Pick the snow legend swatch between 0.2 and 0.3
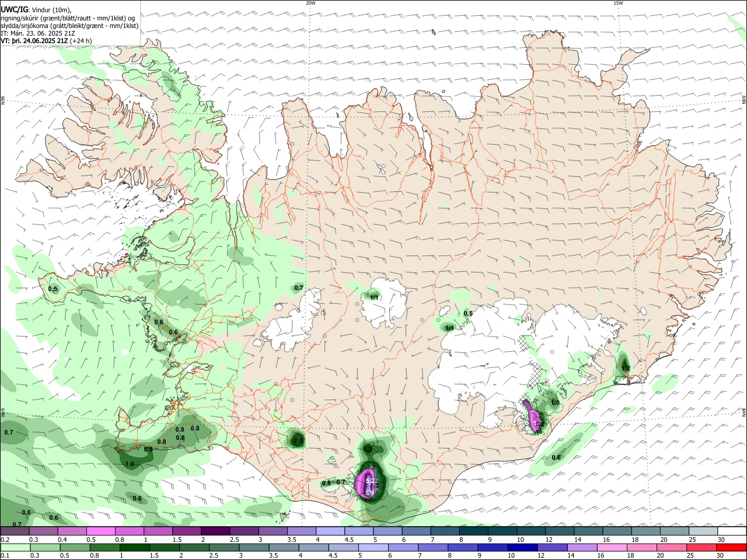 click(15, 531)
